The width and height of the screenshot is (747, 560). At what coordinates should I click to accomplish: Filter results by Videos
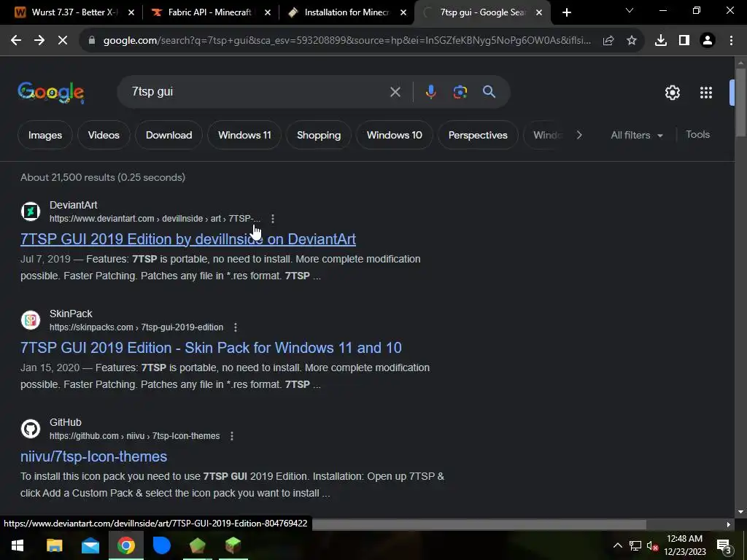104,135
